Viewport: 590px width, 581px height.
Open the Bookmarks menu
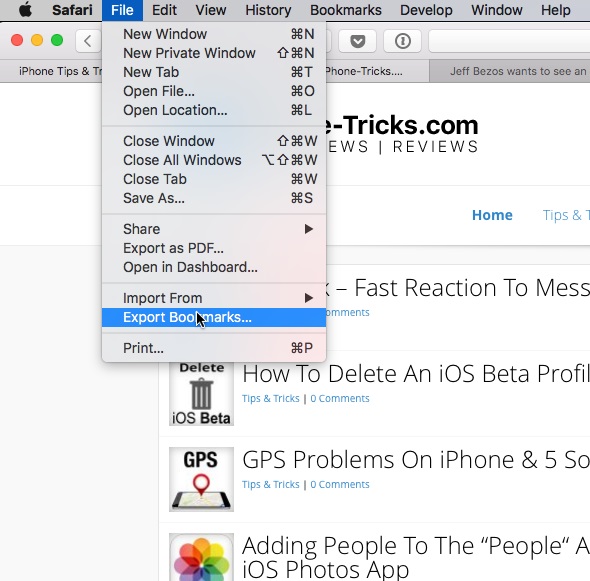pos(346,10)
